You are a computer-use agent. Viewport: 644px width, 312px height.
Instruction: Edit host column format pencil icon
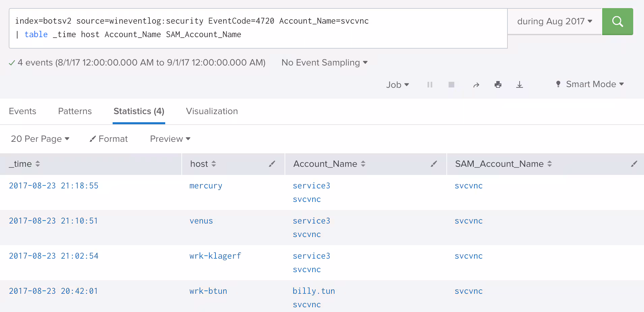click(272, 164)
